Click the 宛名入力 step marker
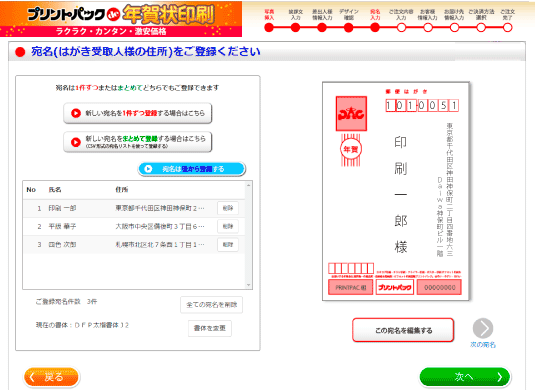 [375, 28]
